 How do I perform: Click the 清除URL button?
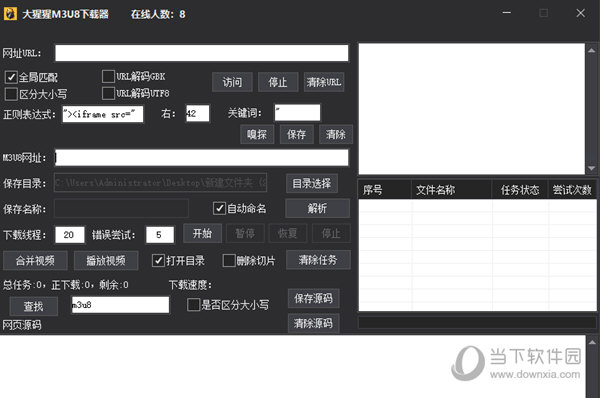324,82
